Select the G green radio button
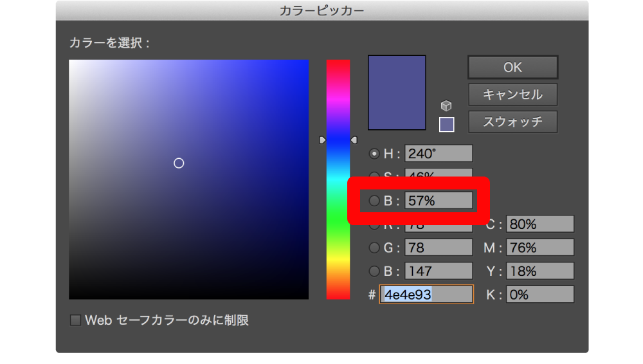This screenshot has height=364, width=643. 374,248
